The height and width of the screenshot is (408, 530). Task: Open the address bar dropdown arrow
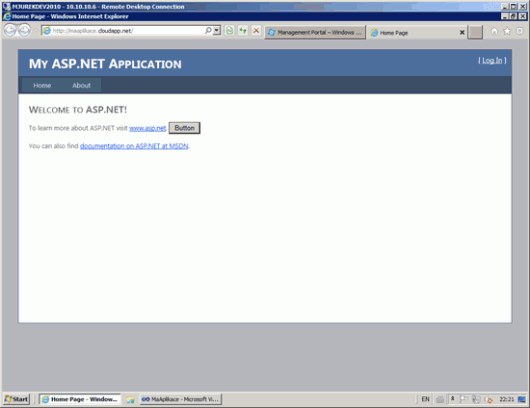(217, 30)
